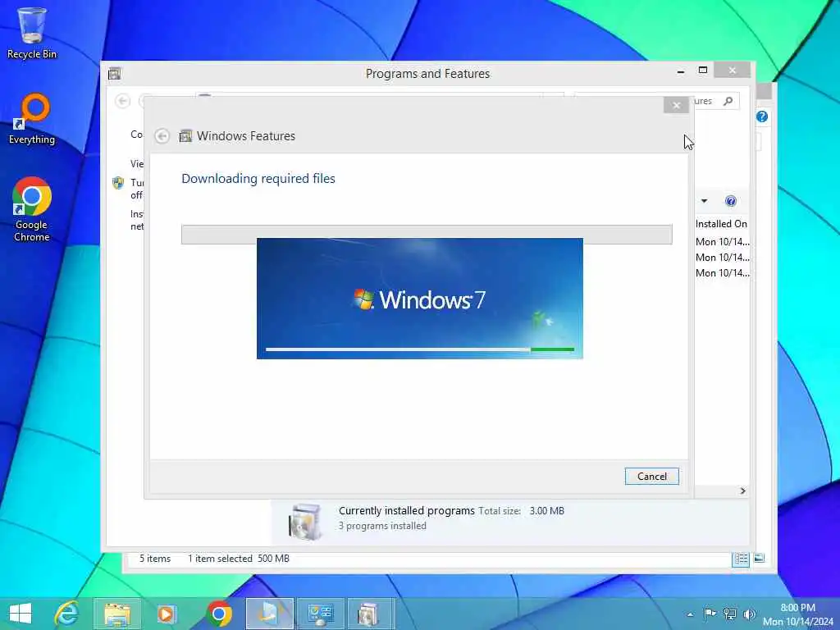Click the search magnifier in Programs and Features
The image size is (840, 630).
coord(728,101)
